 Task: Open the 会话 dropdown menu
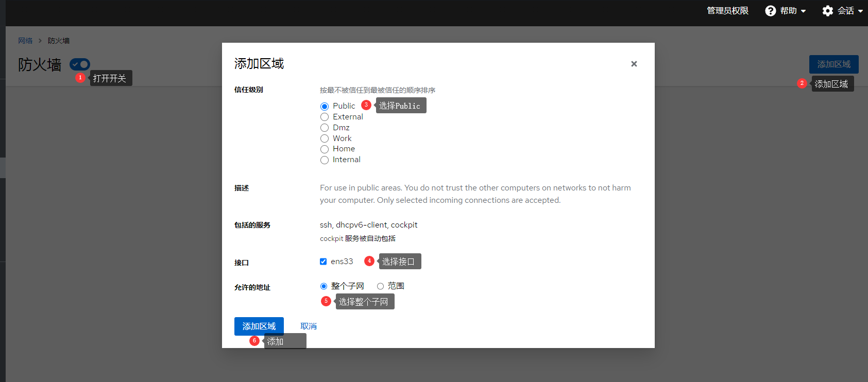click(x=843, y=11)
